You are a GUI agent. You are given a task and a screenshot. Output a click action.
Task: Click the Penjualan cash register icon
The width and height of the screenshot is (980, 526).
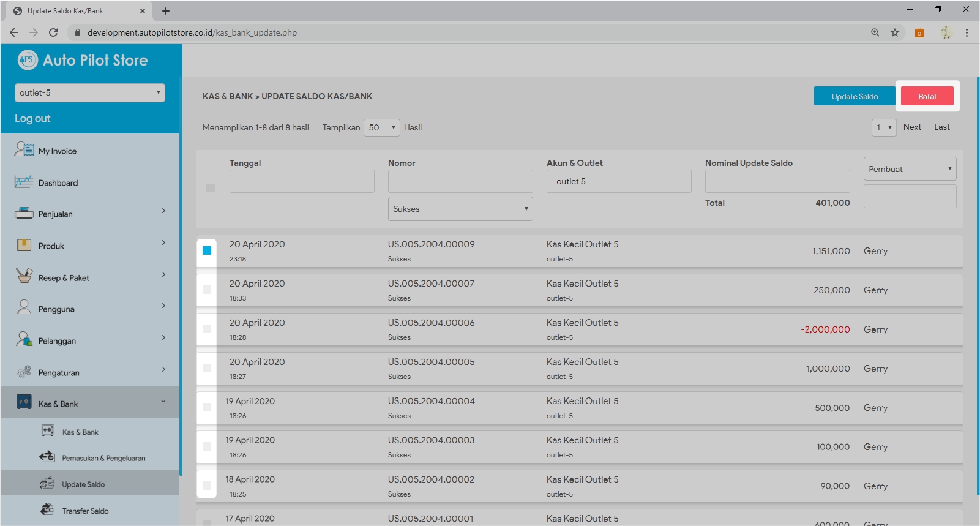[x=24, y=214]
